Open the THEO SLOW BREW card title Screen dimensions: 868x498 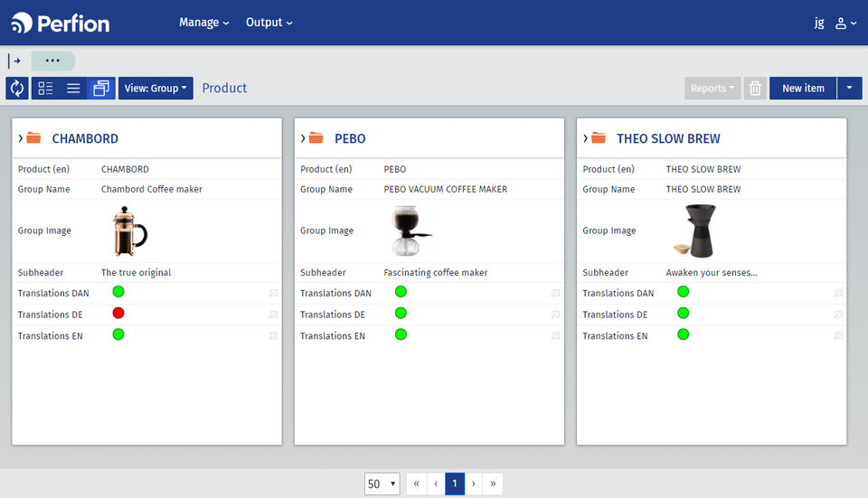[x=669, y=138]
